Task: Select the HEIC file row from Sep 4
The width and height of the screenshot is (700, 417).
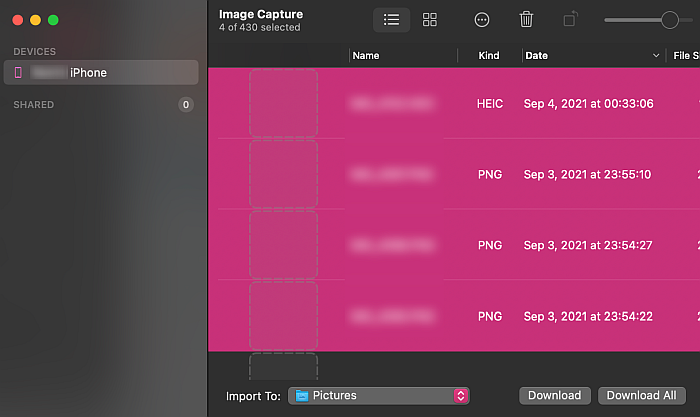Action: [454, 104]
